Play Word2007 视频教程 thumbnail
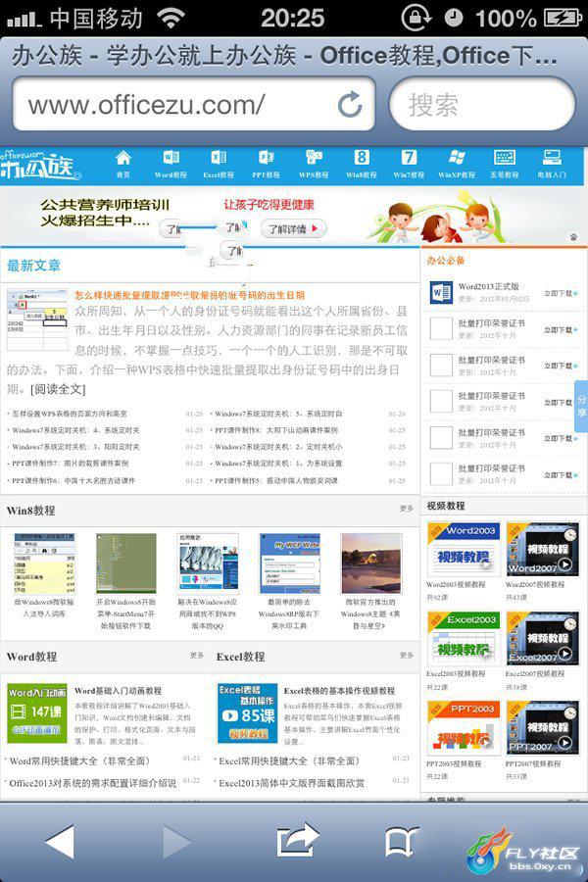 542,549
